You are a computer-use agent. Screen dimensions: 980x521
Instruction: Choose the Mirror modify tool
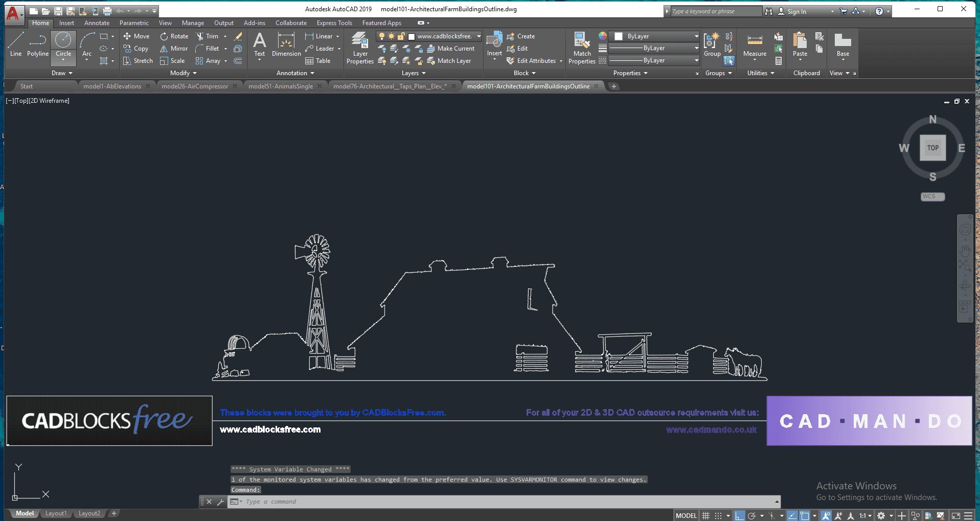tap(173, 49)
